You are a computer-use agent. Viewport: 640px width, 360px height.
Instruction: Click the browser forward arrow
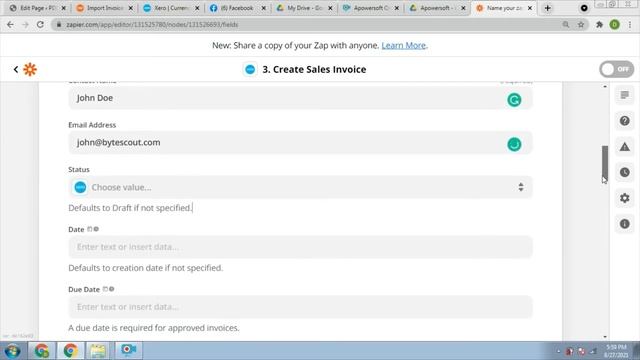(x=25, y=24)
